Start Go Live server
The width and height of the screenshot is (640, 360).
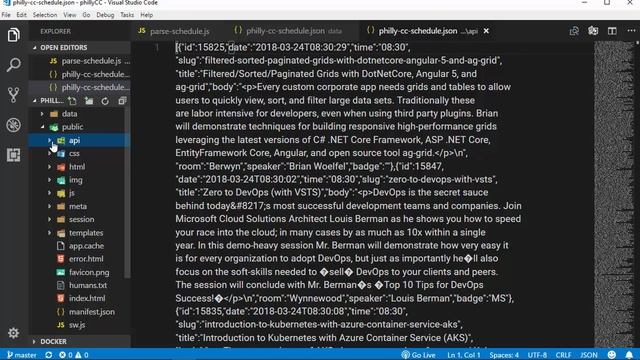(x=418, y=355)
